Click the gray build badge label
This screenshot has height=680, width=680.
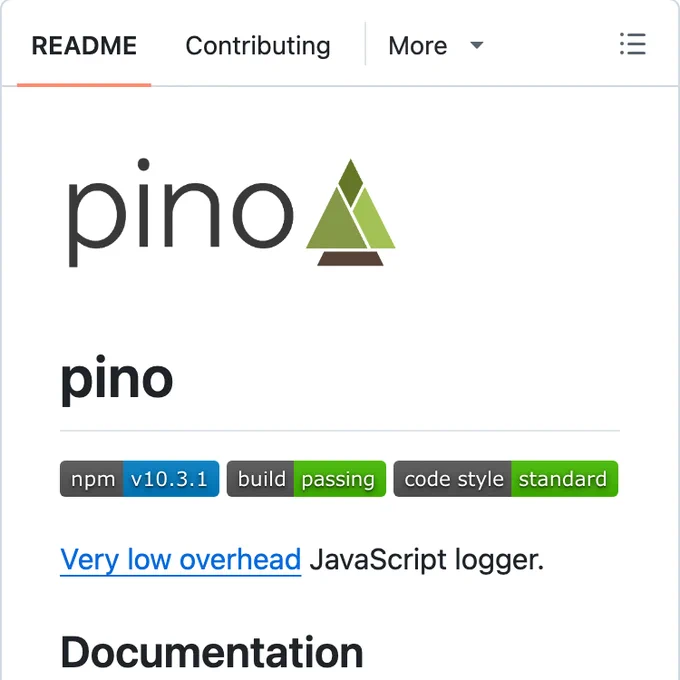(261, 479)
